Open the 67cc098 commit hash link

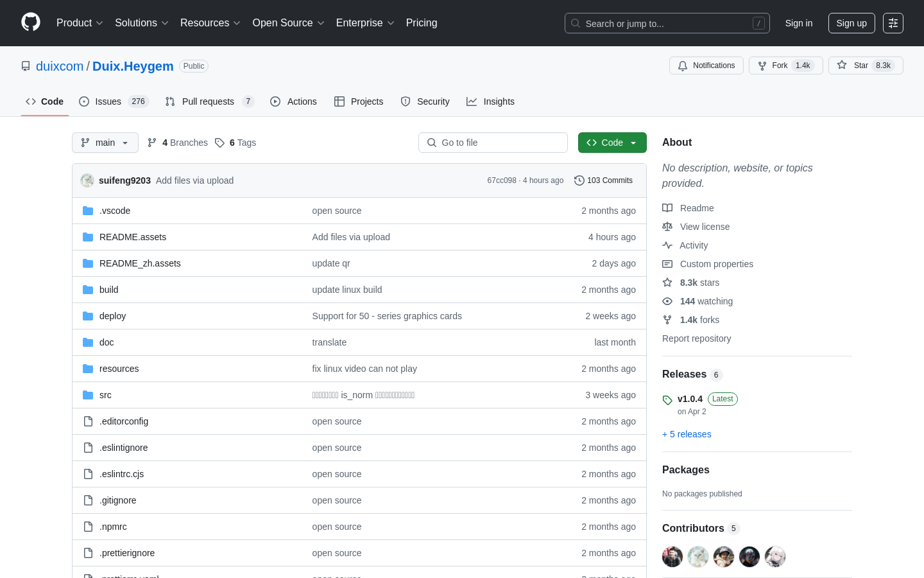coord(502,180)
